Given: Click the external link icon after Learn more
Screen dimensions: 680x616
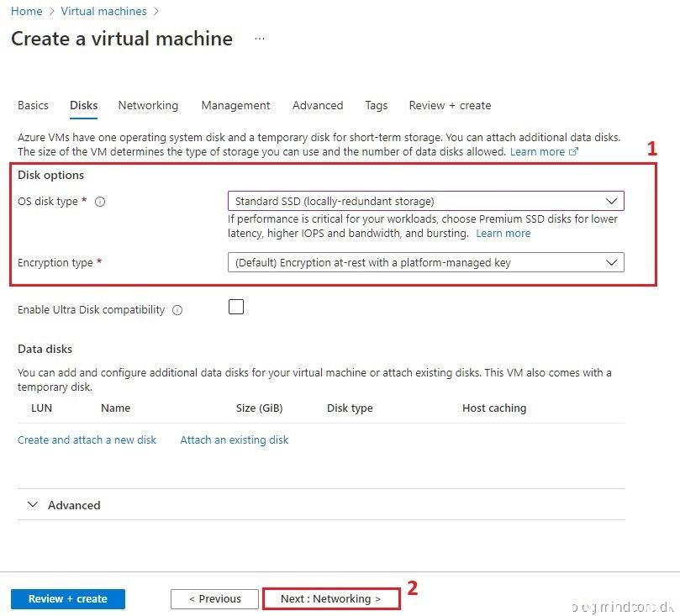Looking at the screenshot, I should click(x=574, y=152).
